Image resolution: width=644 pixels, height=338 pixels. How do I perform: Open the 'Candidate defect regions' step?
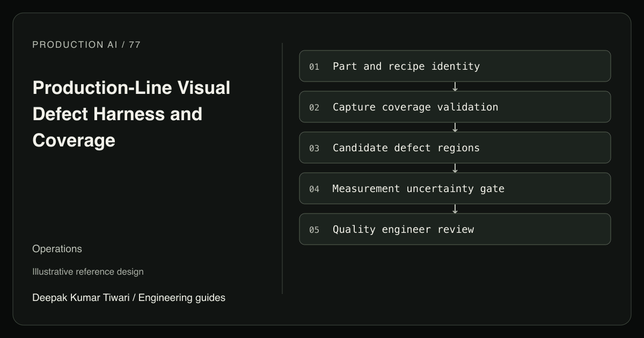tap(455, 148)
